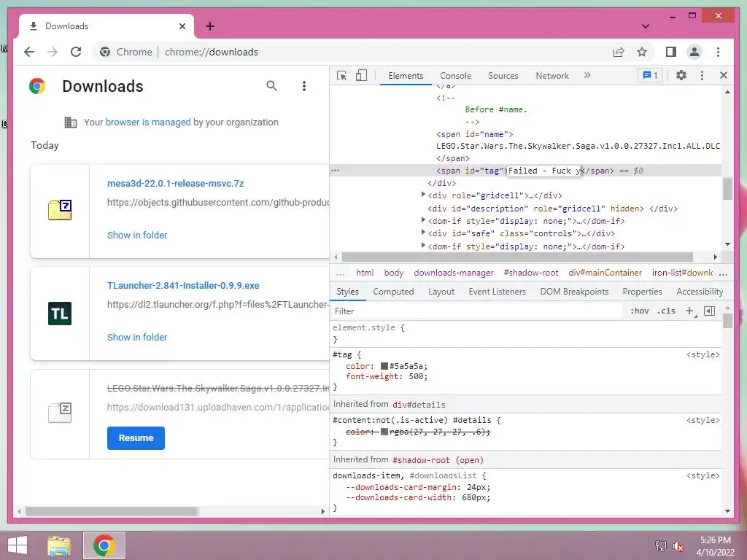
Task: Toggle the computed styles sidebar icon
Action: pyautogui.click(x=709, y=311)
